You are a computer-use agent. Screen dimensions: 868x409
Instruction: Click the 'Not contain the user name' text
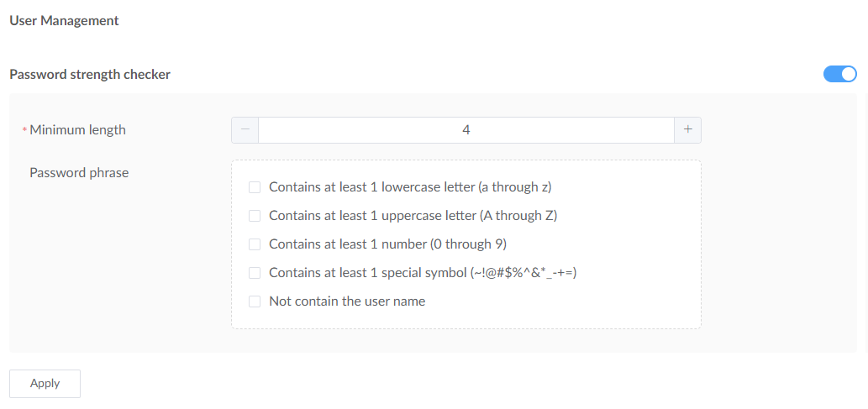[347, 302]
